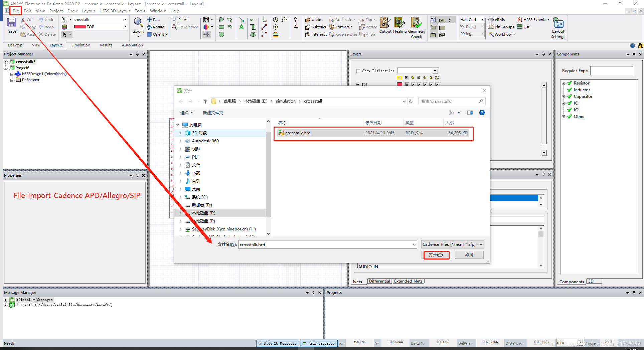Open the Half Grid dropdown
This screenshot has width=644, height=350.
482,20
